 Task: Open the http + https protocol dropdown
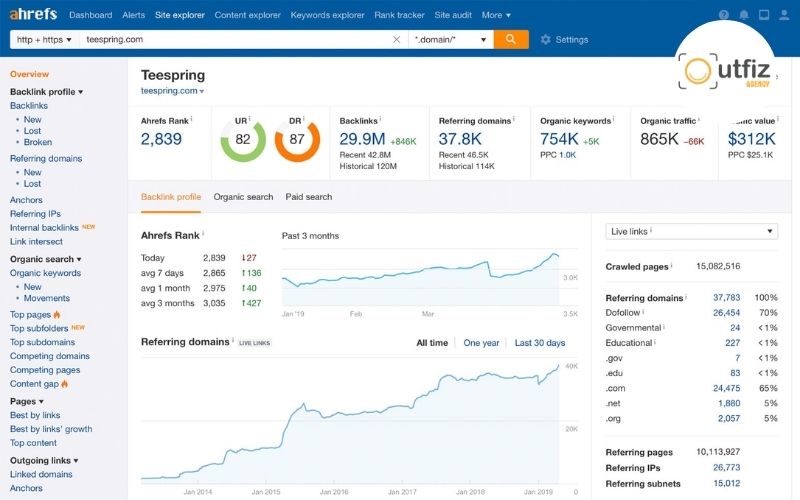[44, 39]
